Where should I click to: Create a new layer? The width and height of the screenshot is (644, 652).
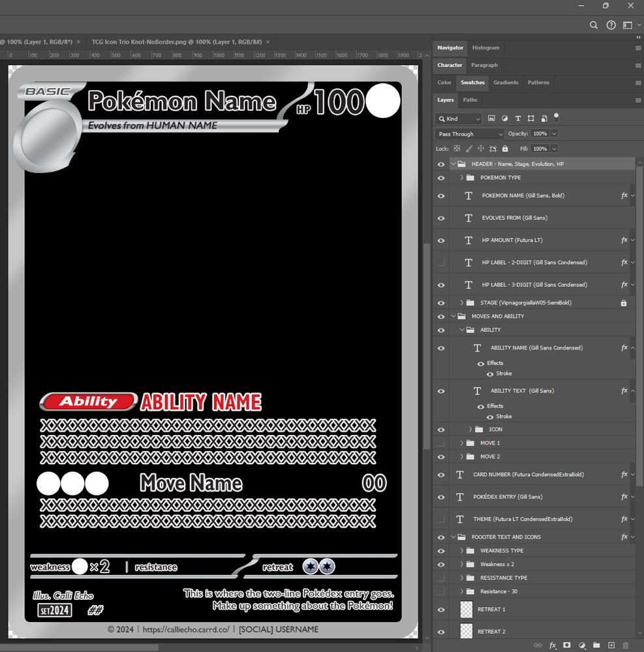(611, 645)
